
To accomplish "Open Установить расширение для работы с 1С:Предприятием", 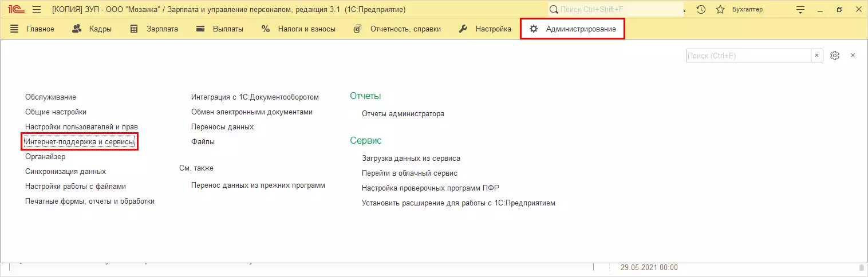I will pyautogui.click(x=459, y=203).
